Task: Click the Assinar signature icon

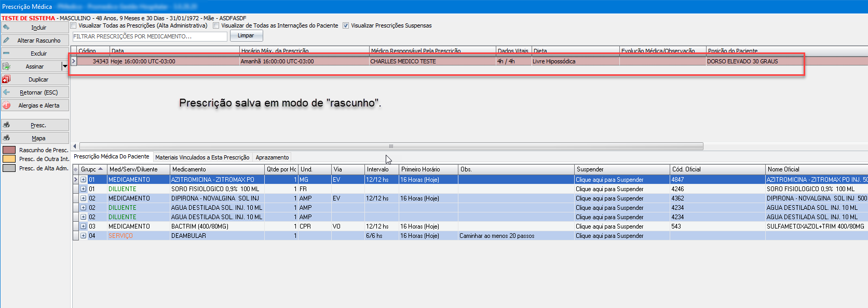Action: [x=6, y=66]
